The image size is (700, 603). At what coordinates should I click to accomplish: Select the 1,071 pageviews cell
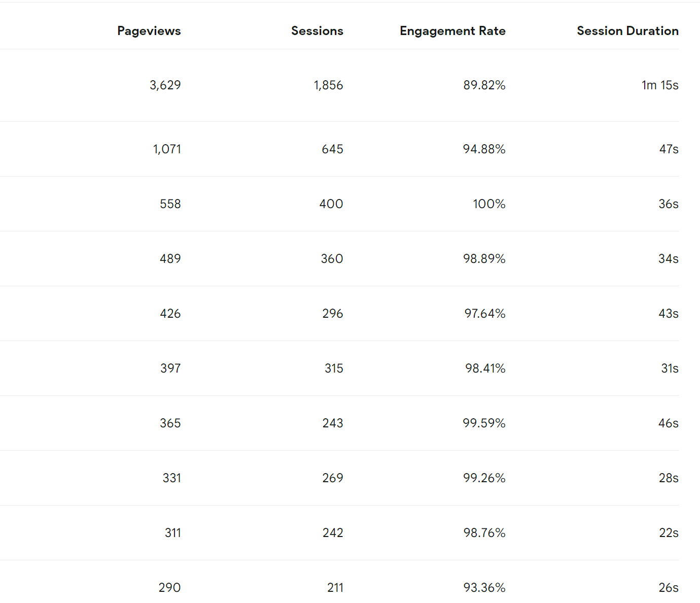[167, 149]
